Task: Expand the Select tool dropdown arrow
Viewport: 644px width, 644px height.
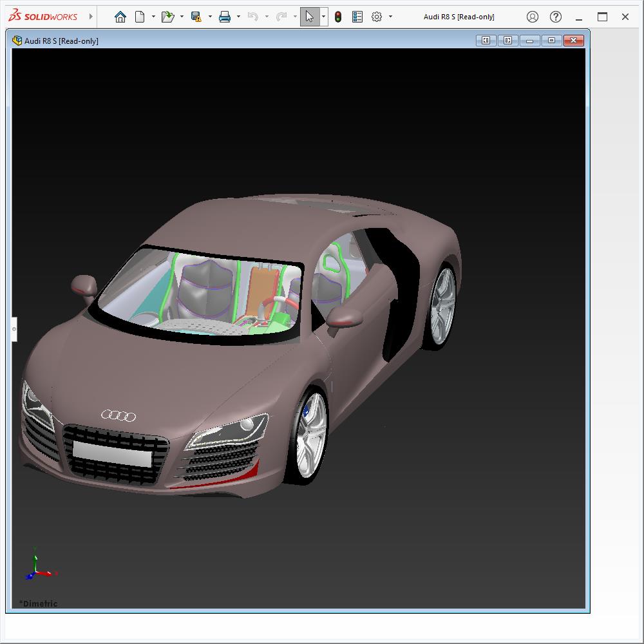Action: (x=323, y=17)
